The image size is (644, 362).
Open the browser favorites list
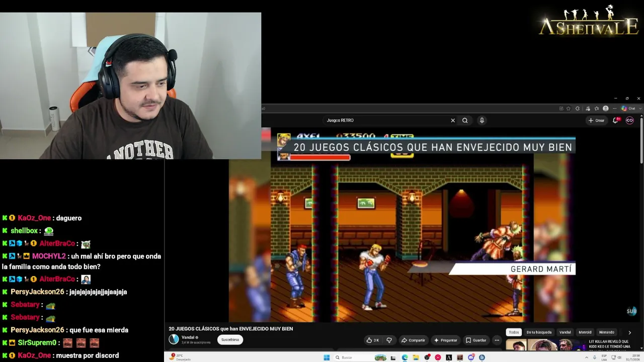(x=597, y=108)
